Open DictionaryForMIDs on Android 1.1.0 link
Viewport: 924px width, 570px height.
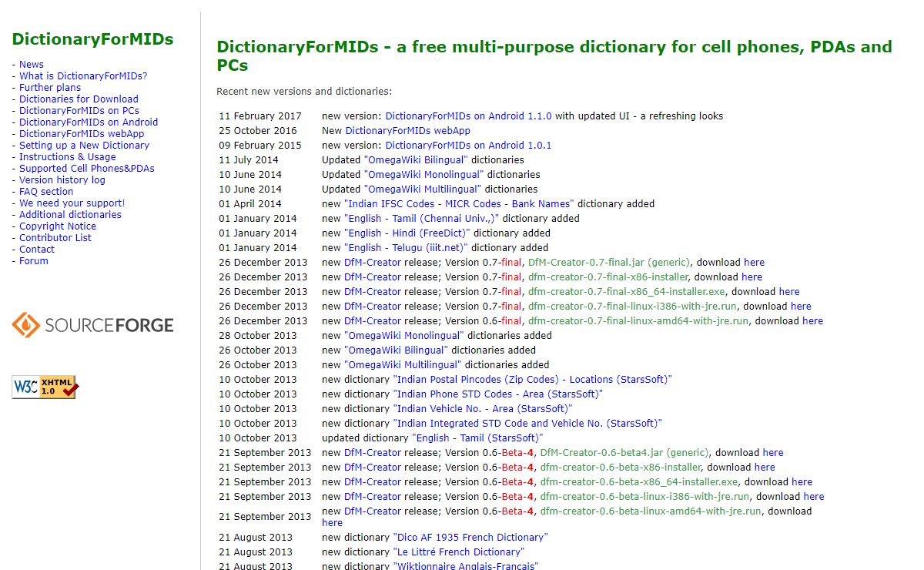tap(468, 116)
